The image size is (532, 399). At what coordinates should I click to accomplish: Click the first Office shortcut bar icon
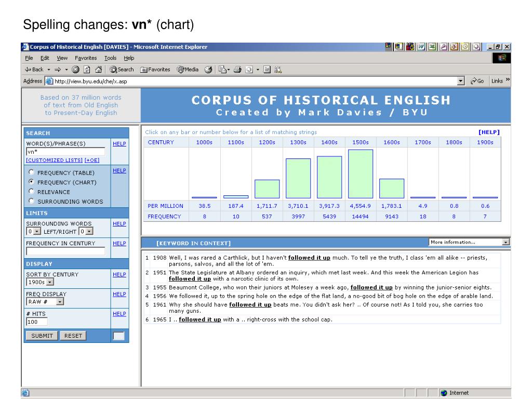[388, 46]
